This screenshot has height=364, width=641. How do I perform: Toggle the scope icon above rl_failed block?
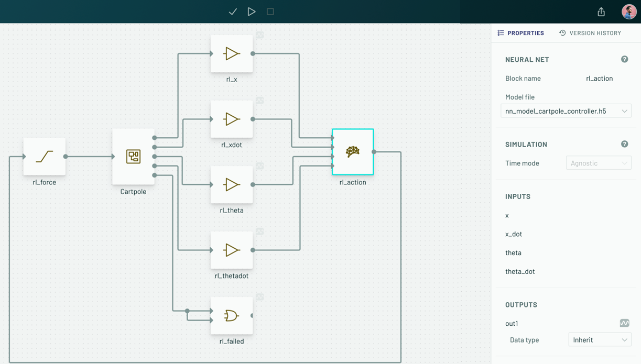260,297
